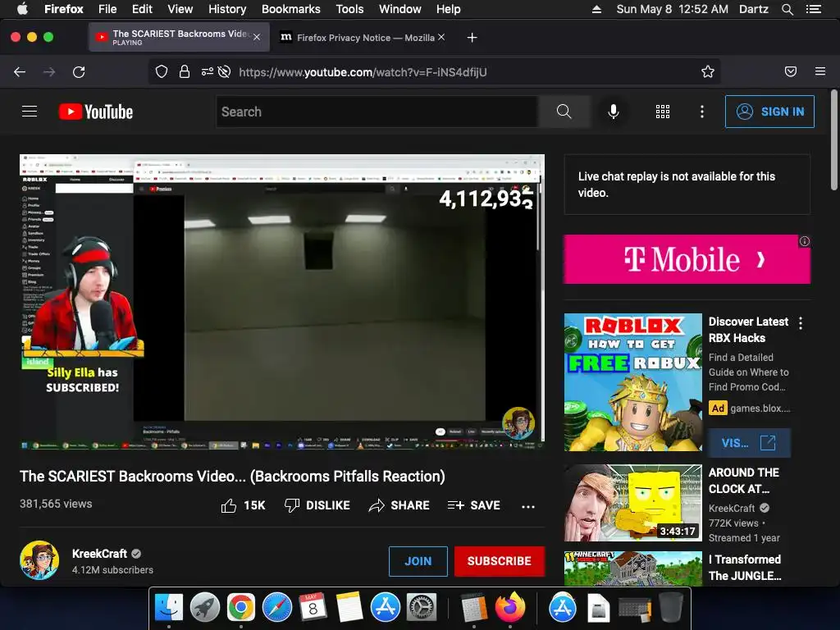Open the KreekCraft channel avatar
Screen dimensions: 840x630
39,560
